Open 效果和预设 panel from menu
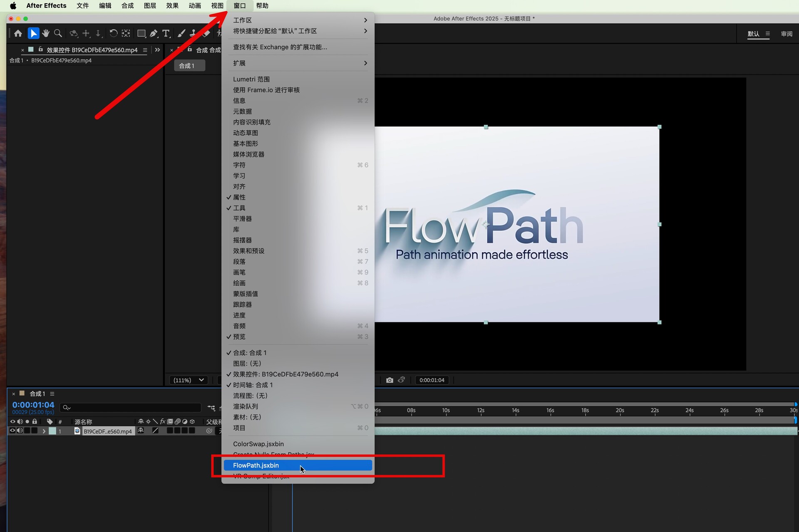 pos(298,251)
